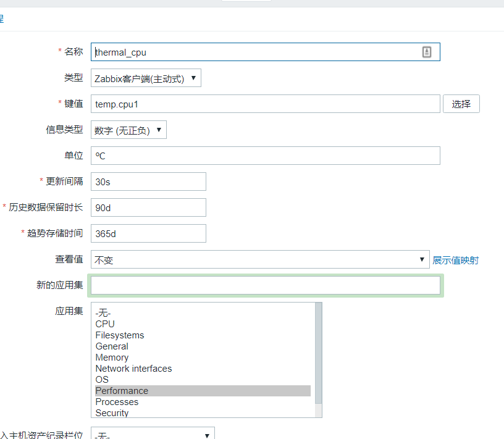Open the 类型 dropdown showing Zabbix客户端(主动式)

coord(146,78)
